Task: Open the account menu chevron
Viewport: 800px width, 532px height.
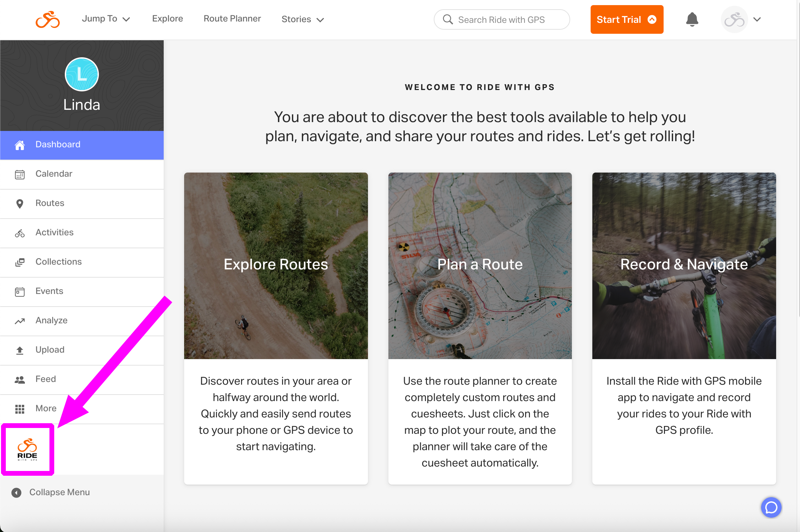Action: click(757, 19)
